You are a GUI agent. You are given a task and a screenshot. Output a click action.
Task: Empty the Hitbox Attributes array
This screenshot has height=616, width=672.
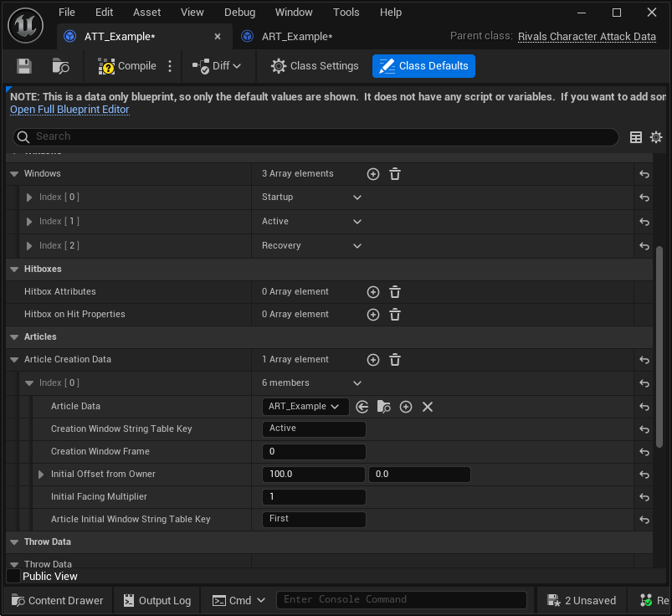point(395,292)
